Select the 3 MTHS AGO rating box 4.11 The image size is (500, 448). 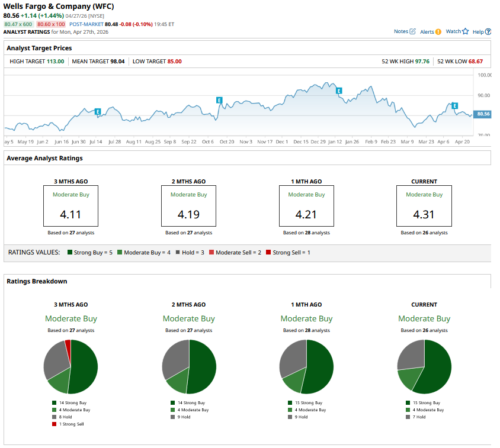click(70, 206)
